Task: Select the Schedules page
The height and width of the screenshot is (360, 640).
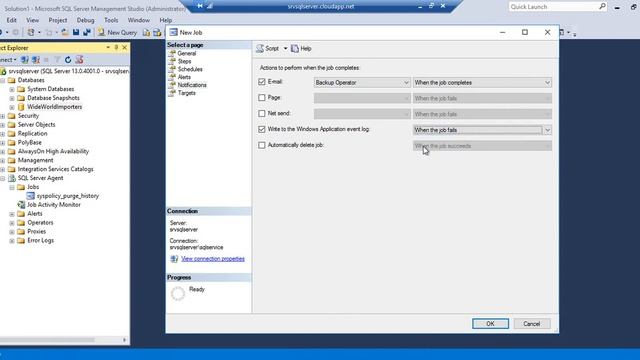Action: tap(190, 69)
